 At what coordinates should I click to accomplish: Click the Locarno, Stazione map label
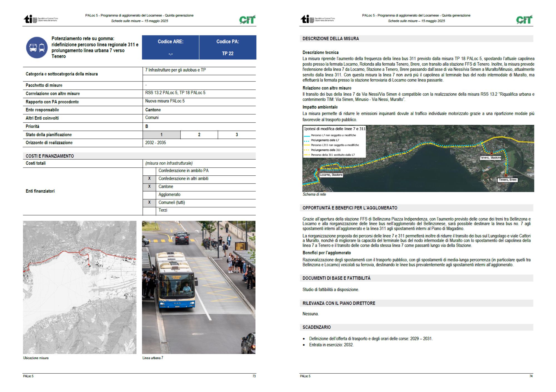[x=331, y=175]
